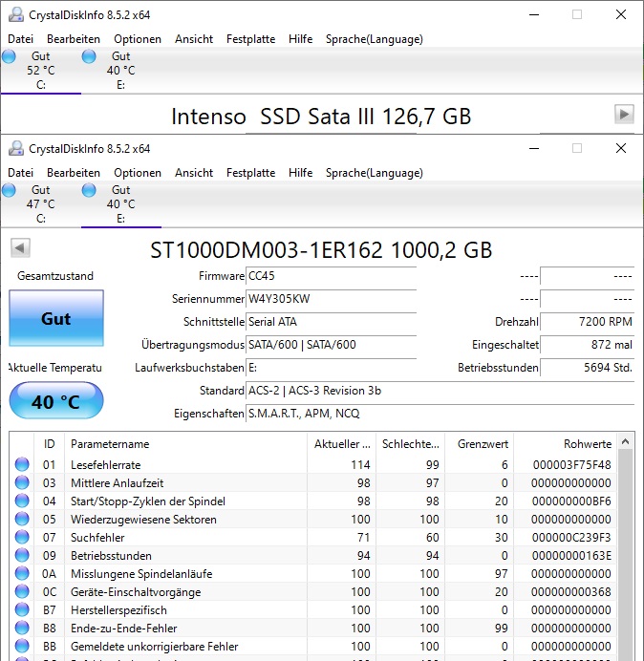Click the Drehzahl value 7200 RPM
This screenshot has height=661, width=644.
click(587, 322)
